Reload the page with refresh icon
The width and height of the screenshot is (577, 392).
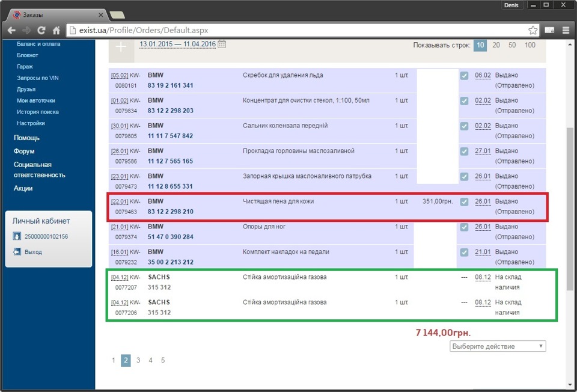tap(41, 30)
